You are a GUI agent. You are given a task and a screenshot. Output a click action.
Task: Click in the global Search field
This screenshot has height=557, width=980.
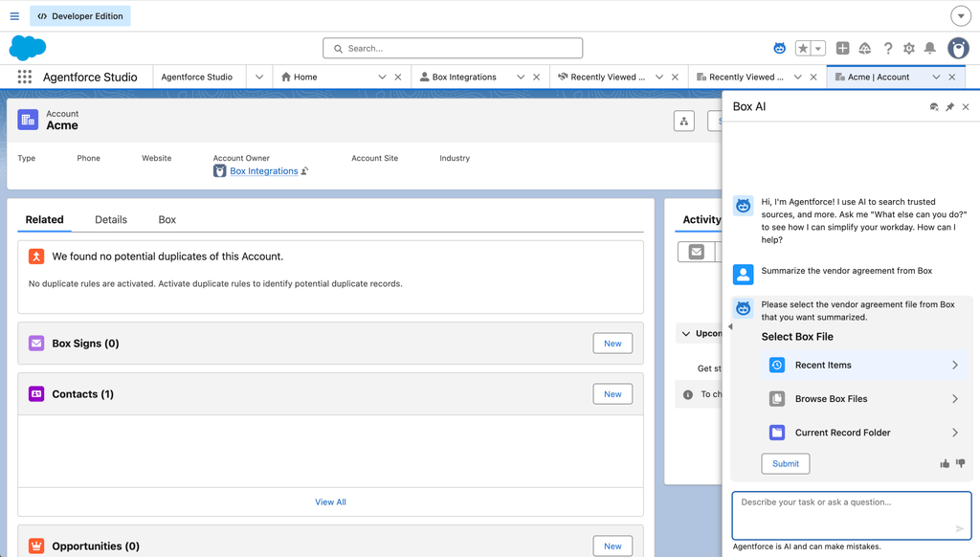[x=453, y=48]
